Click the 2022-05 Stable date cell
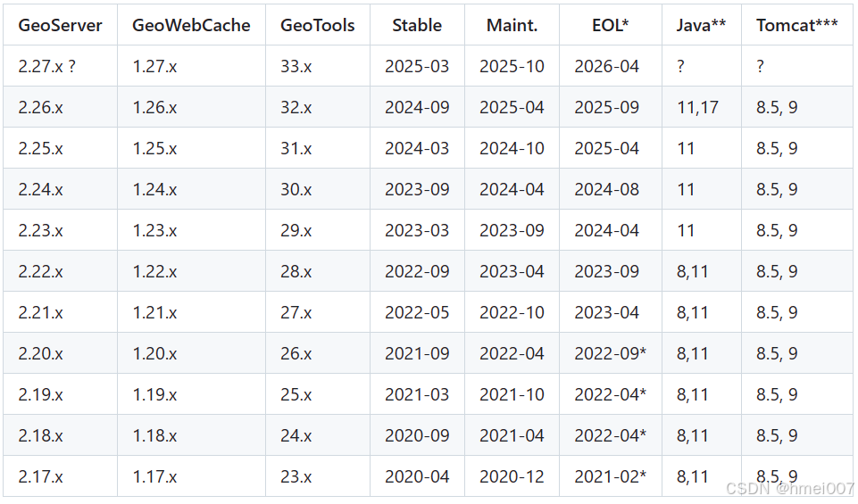Image resolution: width=858 pixels, height=504 pixels. tap(417, 312)
